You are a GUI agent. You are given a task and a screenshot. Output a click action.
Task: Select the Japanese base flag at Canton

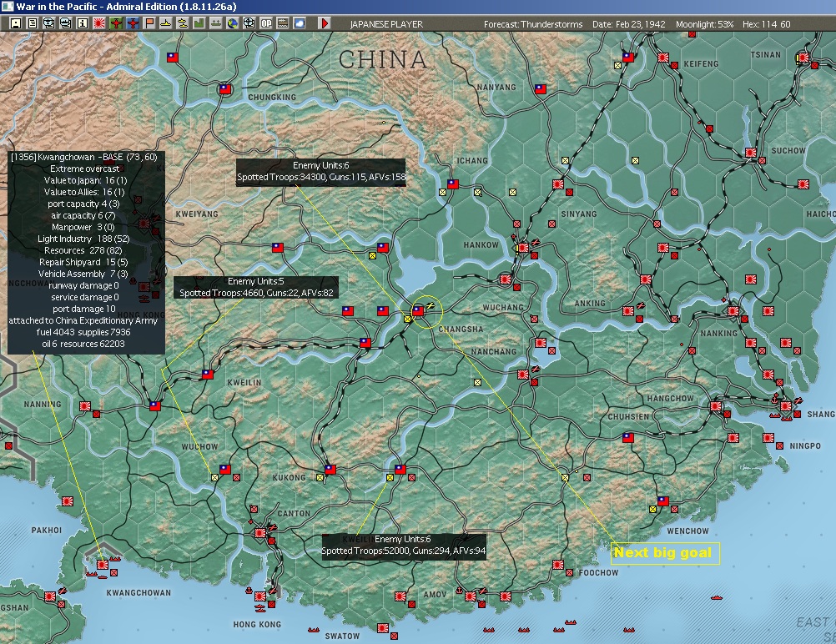point(260,532)
